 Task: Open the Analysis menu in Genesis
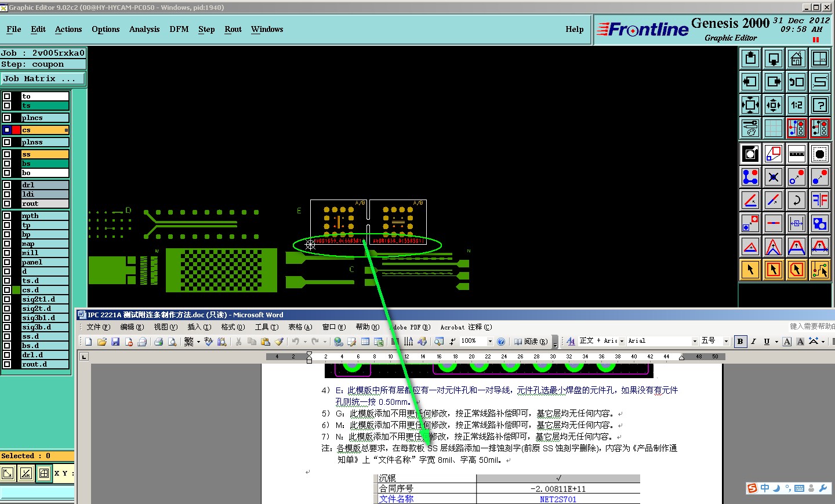pyautogui.click(x=144, y=29)
